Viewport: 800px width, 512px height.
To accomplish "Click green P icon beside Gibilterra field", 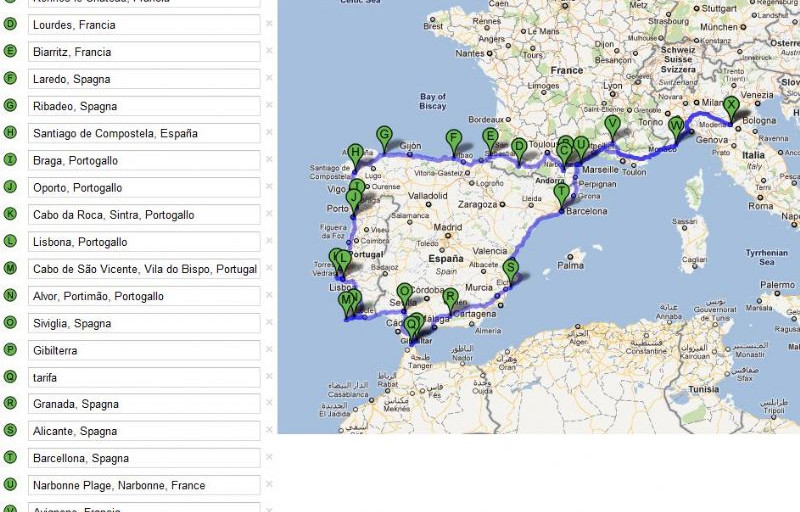I will pyautogui.click(x=11, y=350).
